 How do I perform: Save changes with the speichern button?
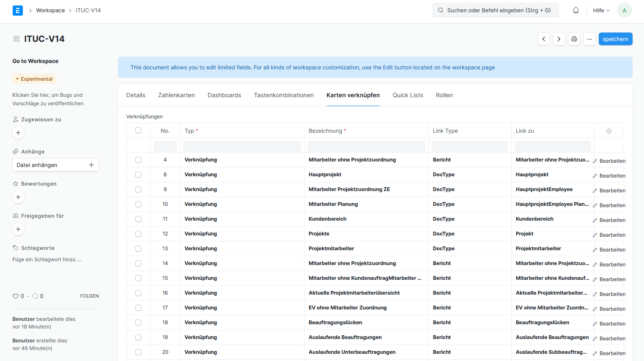click(x=615, y=38)
